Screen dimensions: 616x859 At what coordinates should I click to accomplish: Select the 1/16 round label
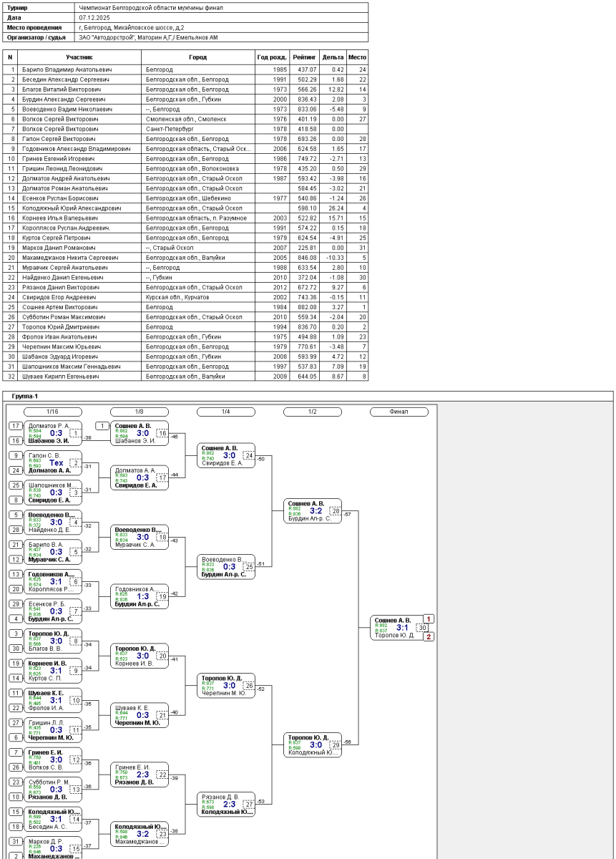pos(53,412)
